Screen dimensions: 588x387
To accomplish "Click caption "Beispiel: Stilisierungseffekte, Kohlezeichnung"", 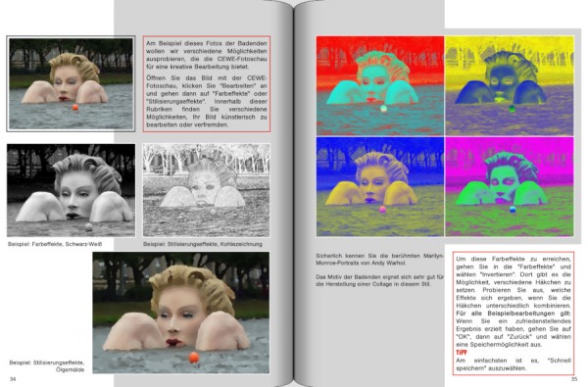I will (203, 244).
